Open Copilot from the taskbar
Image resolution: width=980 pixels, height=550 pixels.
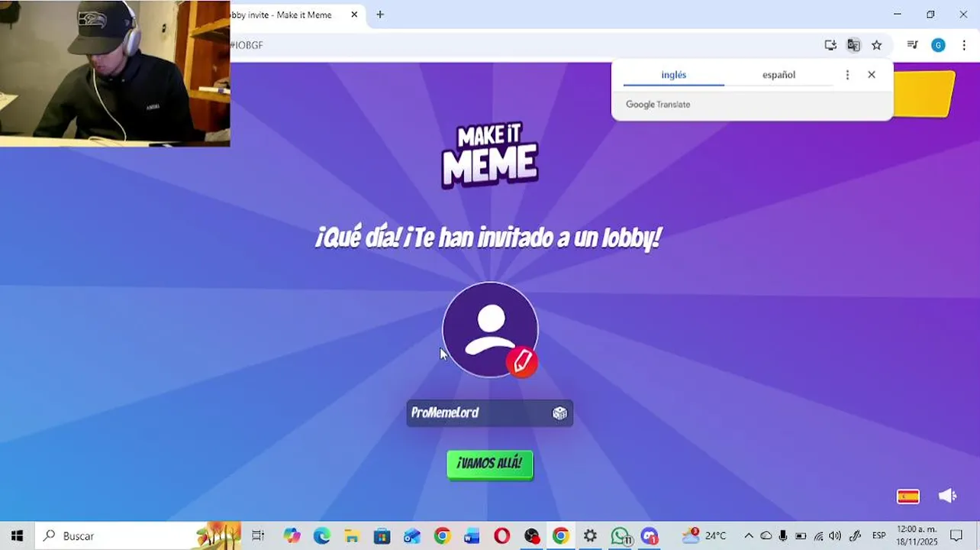click(292, 535)
